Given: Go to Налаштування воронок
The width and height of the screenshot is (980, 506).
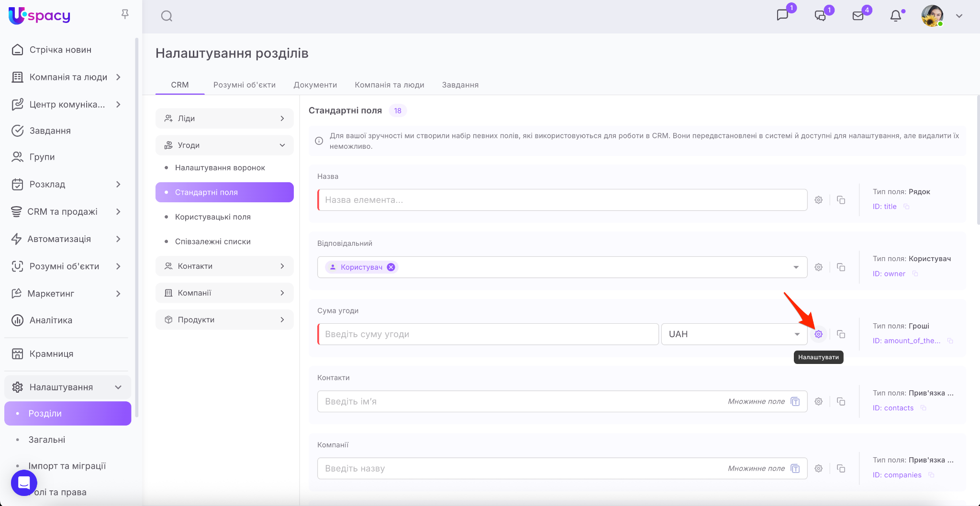Looking at the screenshot, I should (x=220, y=168).
